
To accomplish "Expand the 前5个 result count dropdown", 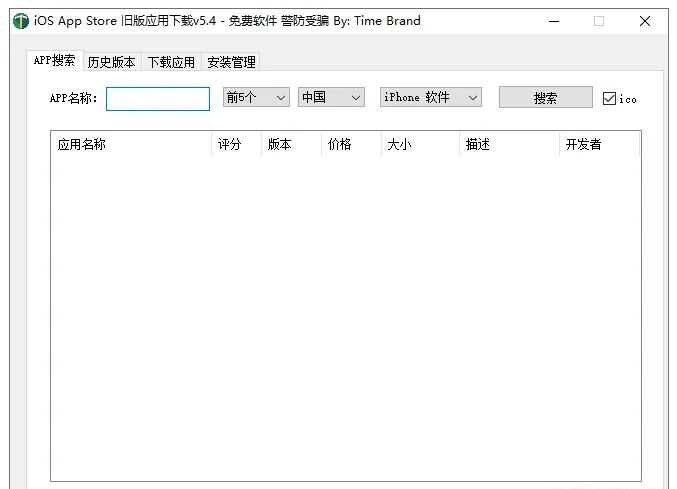I will [256, 97].
